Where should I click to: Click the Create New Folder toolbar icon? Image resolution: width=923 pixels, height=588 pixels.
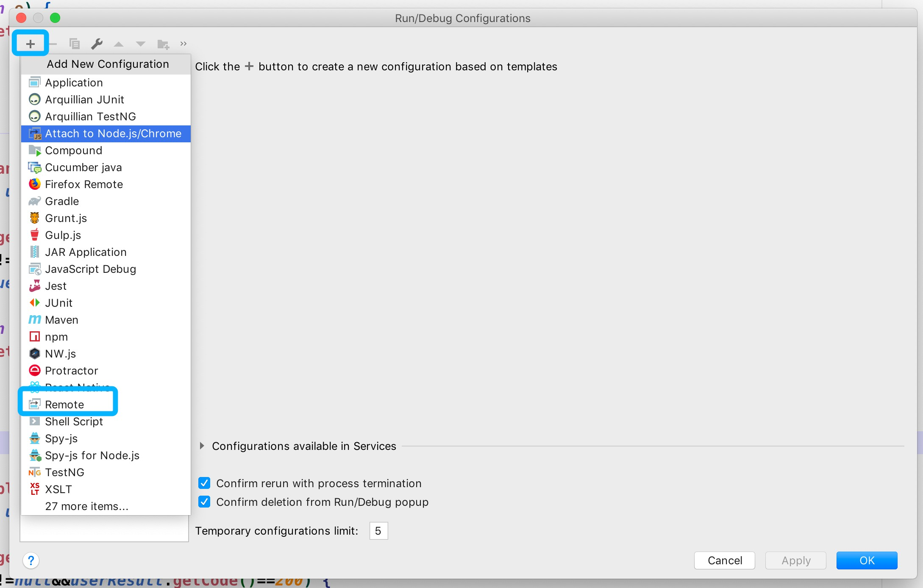[163, 44]
